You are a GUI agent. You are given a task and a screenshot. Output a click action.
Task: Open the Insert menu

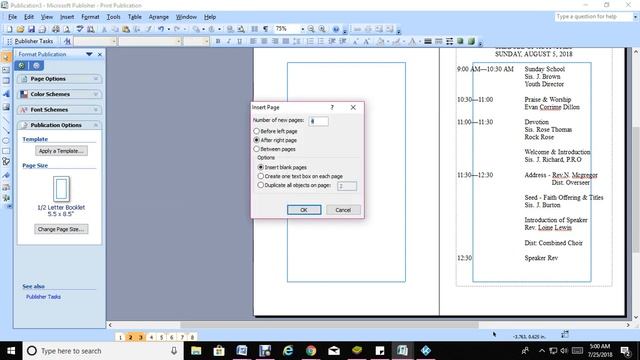point(67,17)
